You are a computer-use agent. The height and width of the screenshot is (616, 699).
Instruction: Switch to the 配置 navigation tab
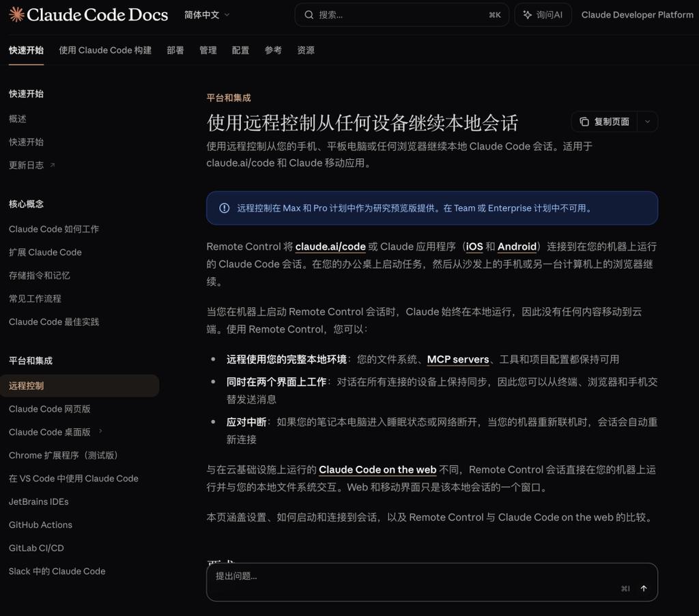pyautogui.click(x=240, y=50)
